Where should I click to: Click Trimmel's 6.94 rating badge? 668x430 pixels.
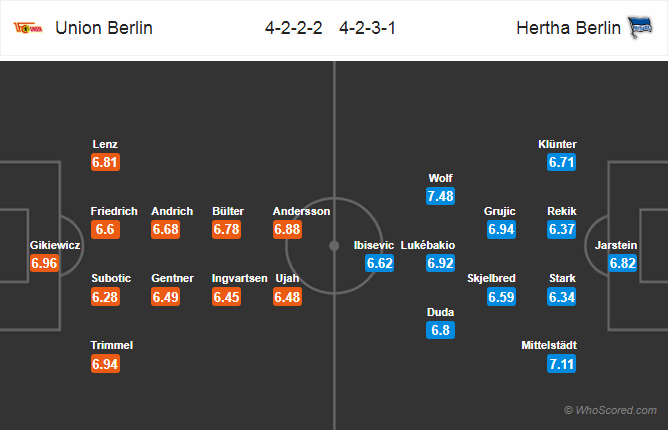[105, 364]
